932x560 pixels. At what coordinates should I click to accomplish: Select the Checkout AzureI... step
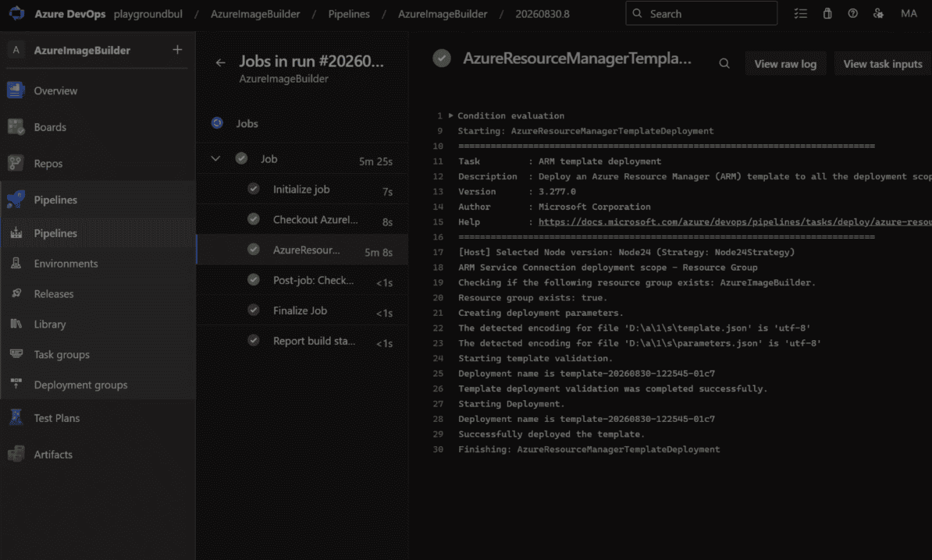302,220
